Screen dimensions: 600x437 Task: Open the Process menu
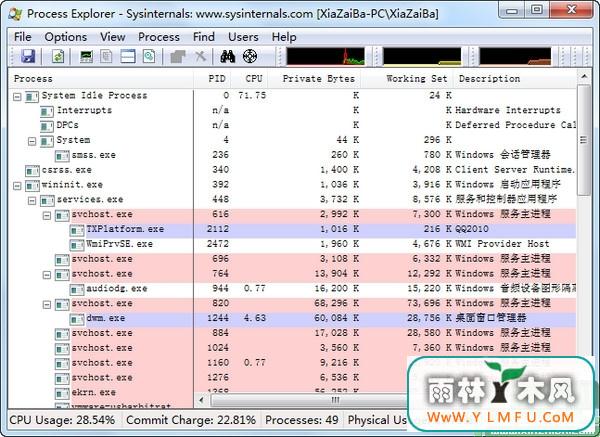[x=159, y=37]
